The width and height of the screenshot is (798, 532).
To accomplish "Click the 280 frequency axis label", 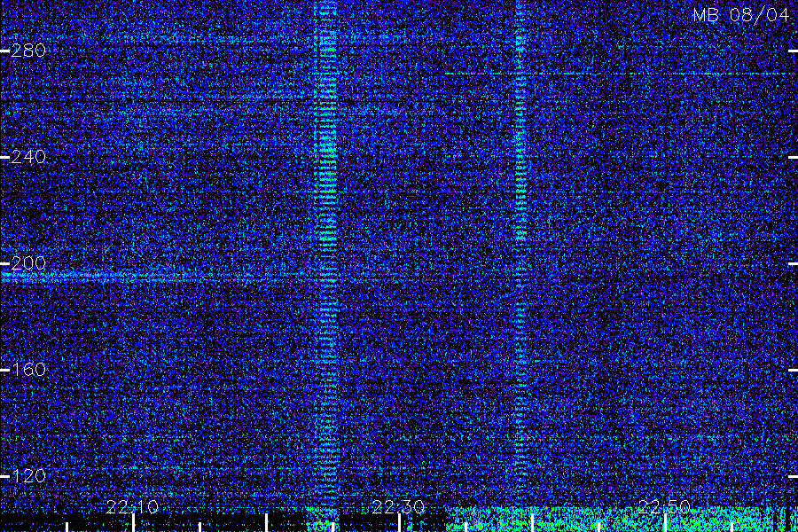I will [28, 51].
